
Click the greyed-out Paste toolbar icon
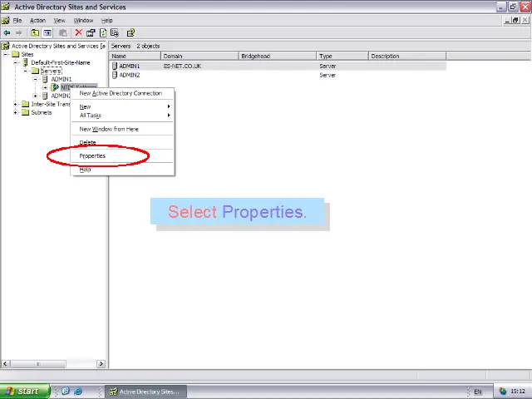pyautogui.click(x=63, y=33)
